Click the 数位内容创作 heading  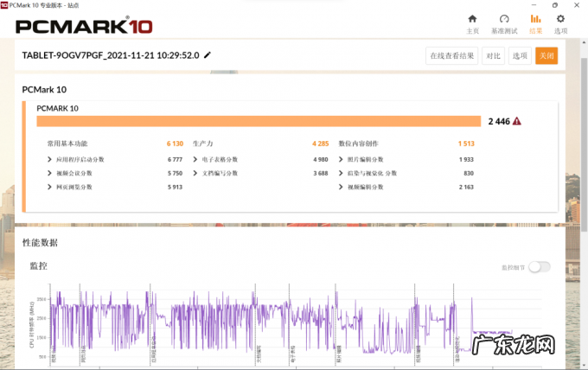[359, 144]
